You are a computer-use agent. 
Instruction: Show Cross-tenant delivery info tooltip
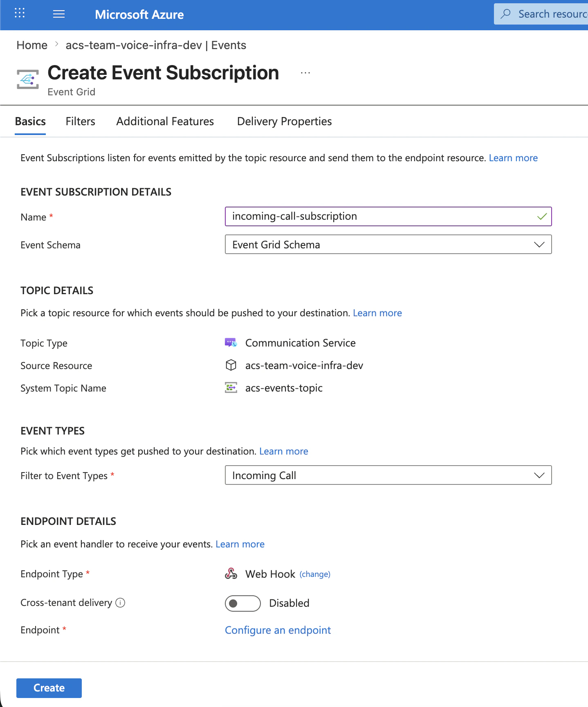120,603
